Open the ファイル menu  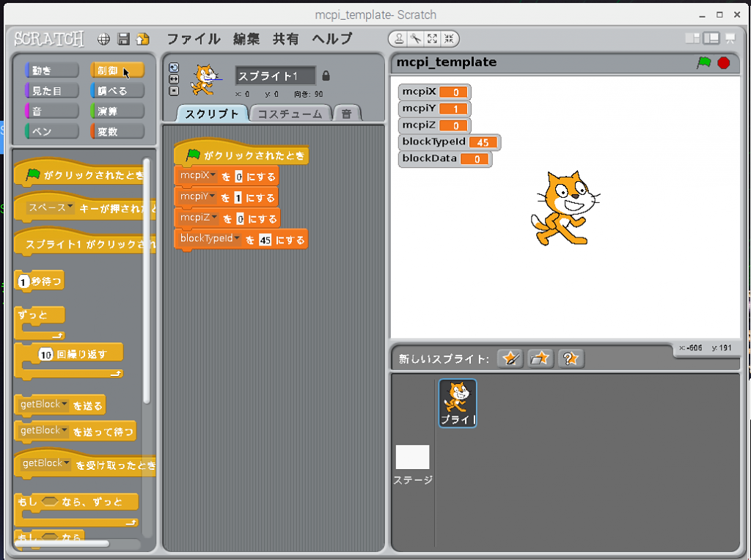194,39
